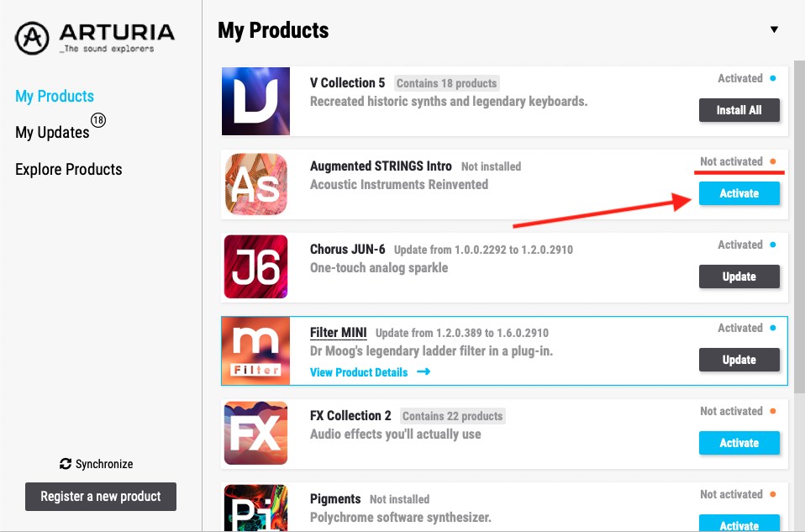Click Register a new product button
This screenshot has width=805, height=532.
click(x=101, y=497)
